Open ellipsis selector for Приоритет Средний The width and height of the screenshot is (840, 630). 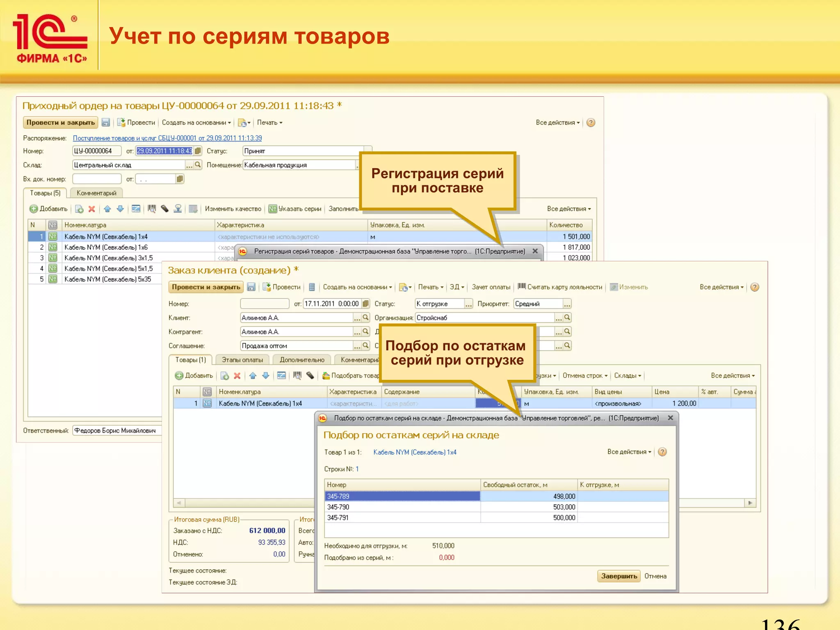567,304
